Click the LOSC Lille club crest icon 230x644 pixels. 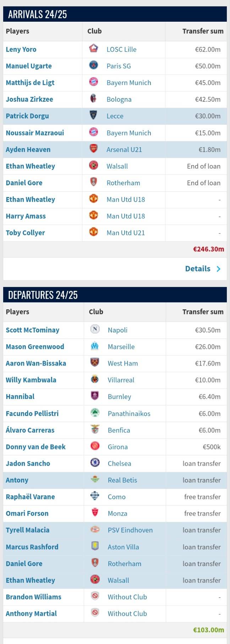coord(93,48)
